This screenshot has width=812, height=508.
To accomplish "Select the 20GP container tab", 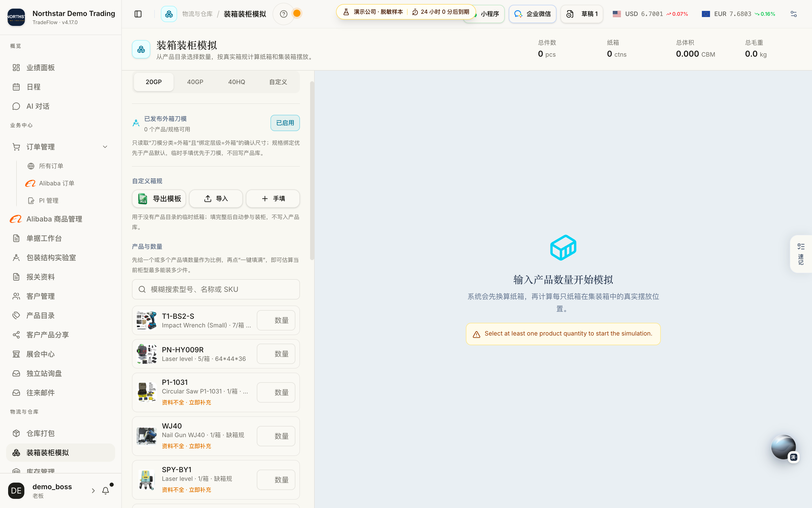I will (x=154, y=82).
